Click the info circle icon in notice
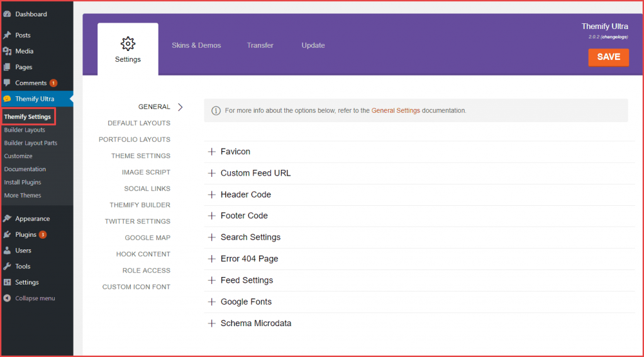644x357 pixels. [216, 111]
